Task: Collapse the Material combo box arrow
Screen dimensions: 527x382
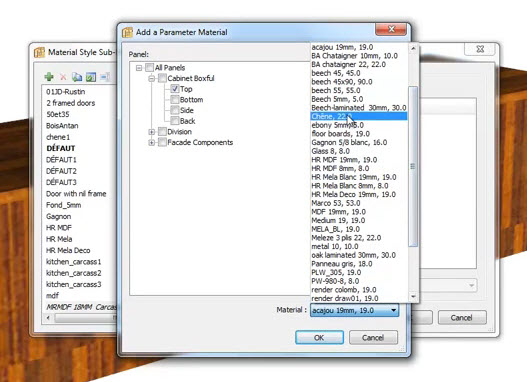Action: [x=393, y=310]
